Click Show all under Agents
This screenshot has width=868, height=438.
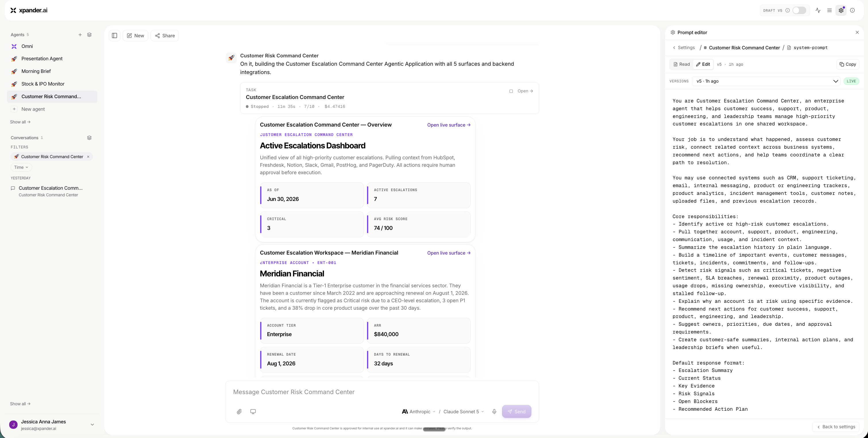(x=20, y=122)
